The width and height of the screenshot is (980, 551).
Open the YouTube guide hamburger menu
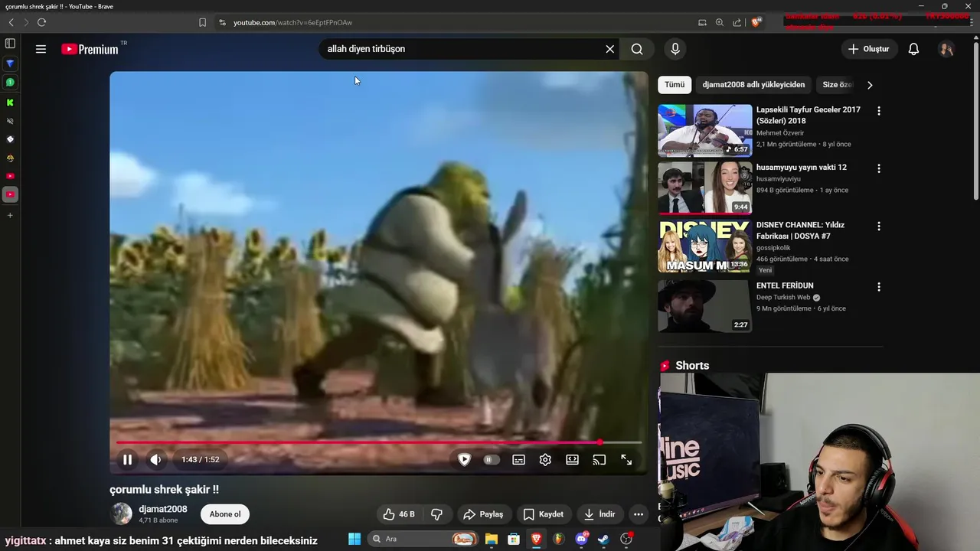click(x=41, y=49)
